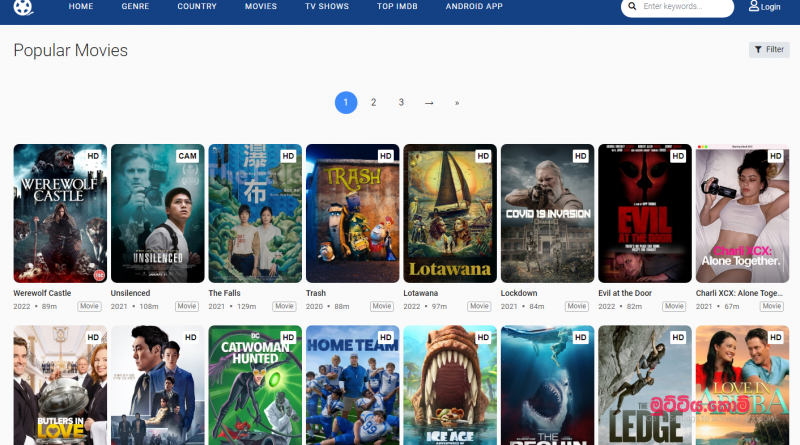
Task: Open the Covid 19 Invasion poster
Action: [x=547, y=213]
